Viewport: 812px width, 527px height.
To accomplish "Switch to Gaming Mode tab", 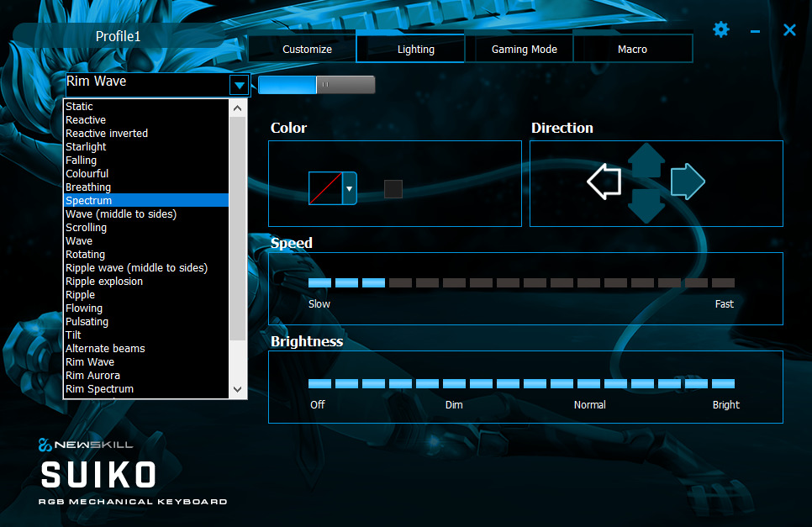I will (x=524, y=50).
